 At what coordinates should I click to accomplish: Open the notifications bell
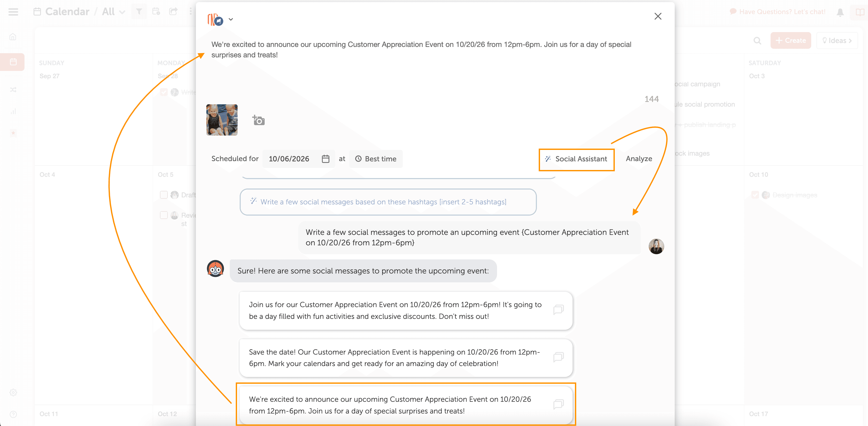pos(840,12)
